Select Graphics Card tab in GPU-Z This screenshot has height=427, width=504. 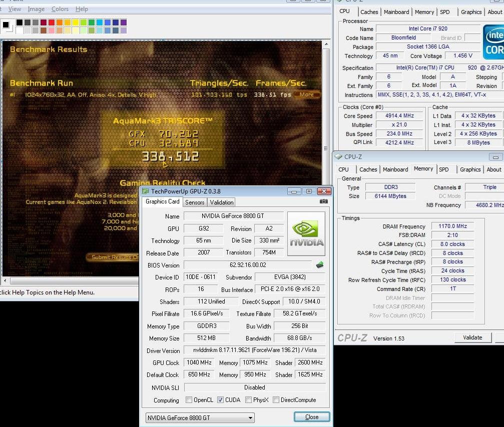pyautogui.click(x=162, y=201)
